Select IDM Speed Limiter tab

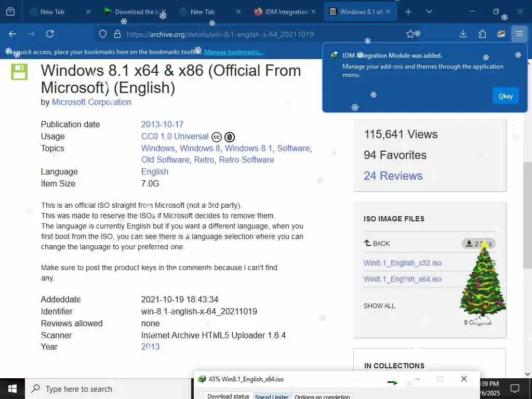(272, 396)
